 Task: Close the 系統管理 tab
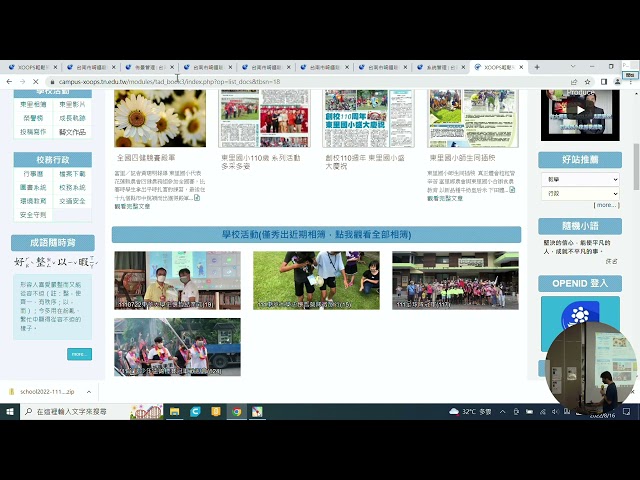click(463, 67)
